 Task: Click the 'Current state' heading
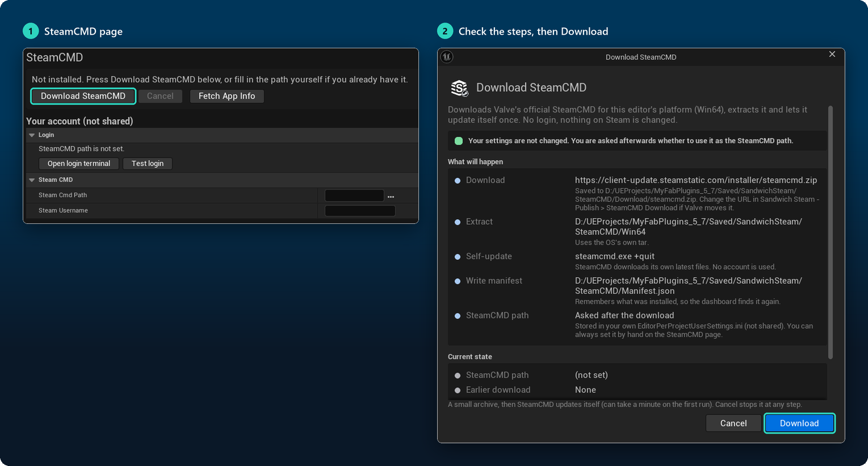point(470,357)
